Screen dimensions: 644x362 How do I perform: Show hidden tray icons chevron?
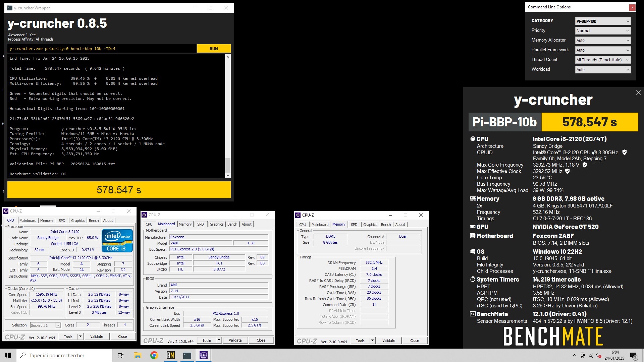coord(574,355)
